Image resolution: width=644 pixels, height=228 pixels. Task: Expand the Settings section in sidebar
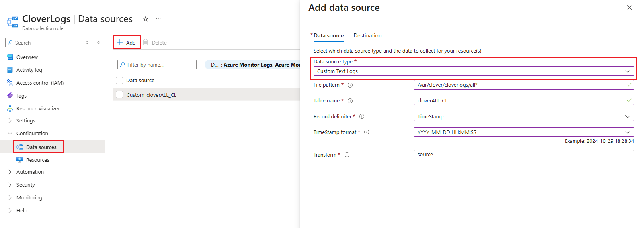(x=26, y=121)
